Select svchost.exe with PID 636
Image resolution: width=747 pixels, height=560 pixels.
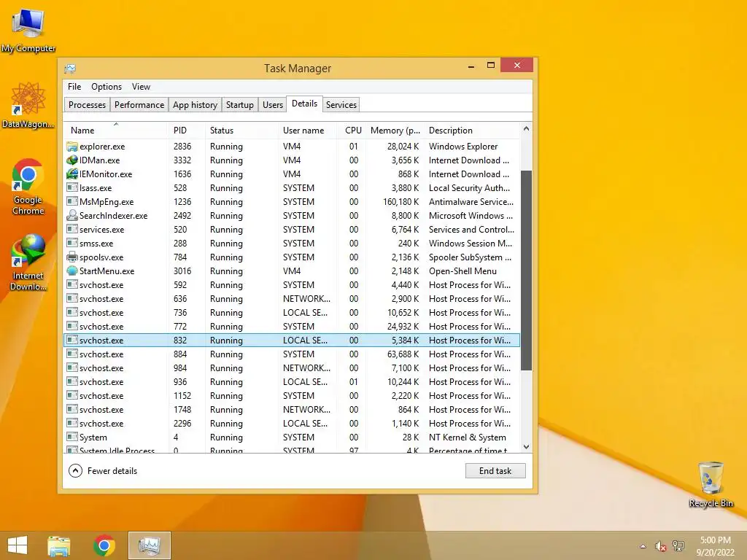[292, 298]
